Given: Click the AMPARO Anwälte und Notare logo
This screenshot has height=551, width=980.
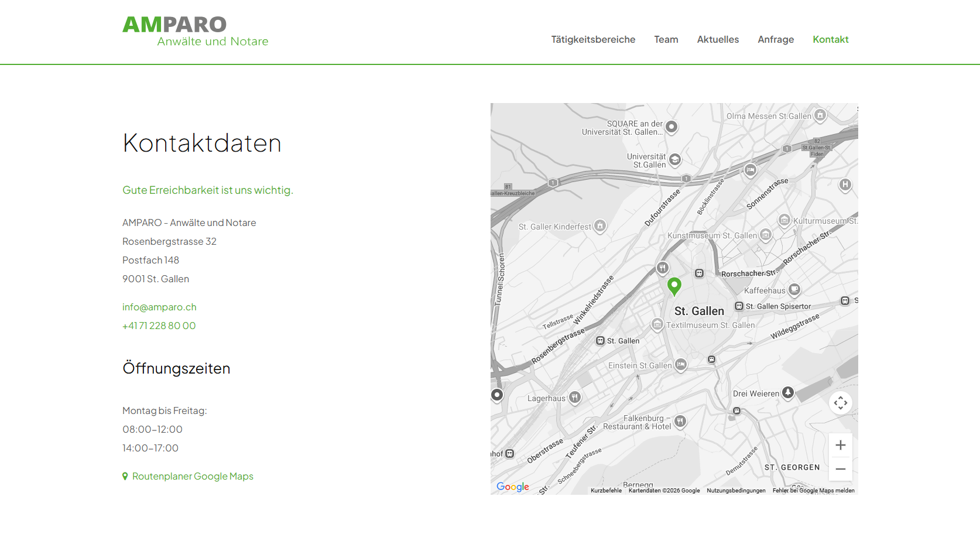Looking at the screenshot, I should point(195,32).
